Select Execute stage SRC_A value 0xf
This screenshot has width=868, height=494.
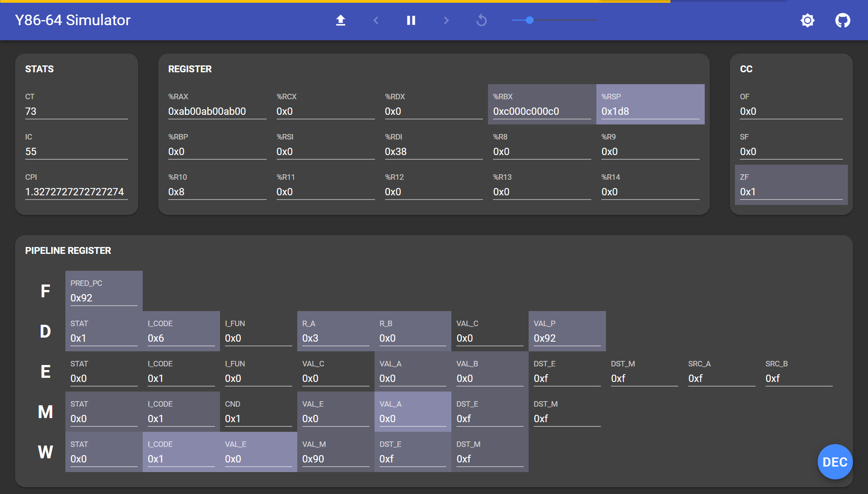pos(722,379)
